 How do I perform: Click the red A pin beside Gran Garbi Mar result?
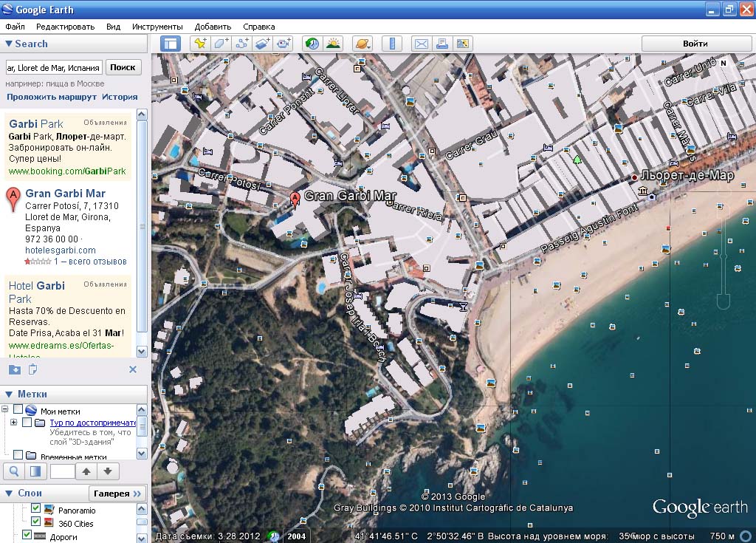point(13,199)
